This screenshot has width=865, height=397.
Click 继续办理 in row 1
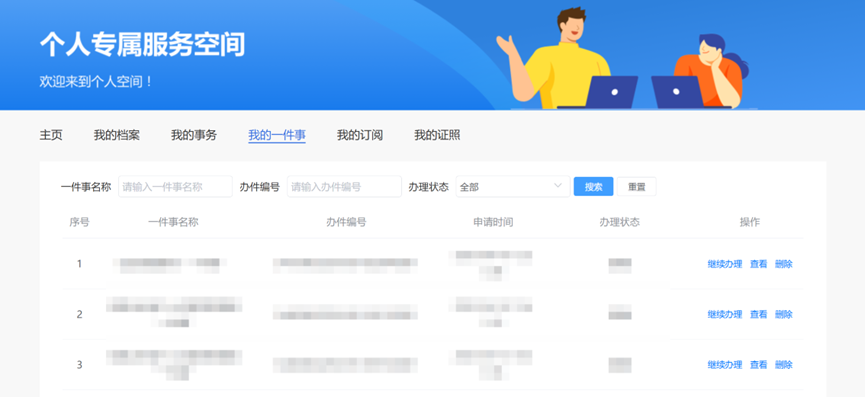725,264
